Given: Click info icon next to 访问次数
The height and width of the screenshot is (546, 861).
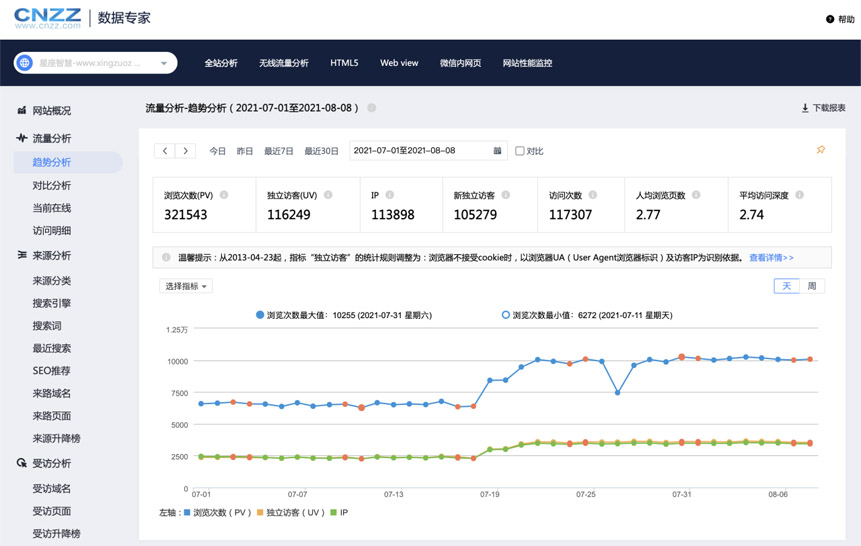Looking at the screenshot, I should click(x=593, y=194).
